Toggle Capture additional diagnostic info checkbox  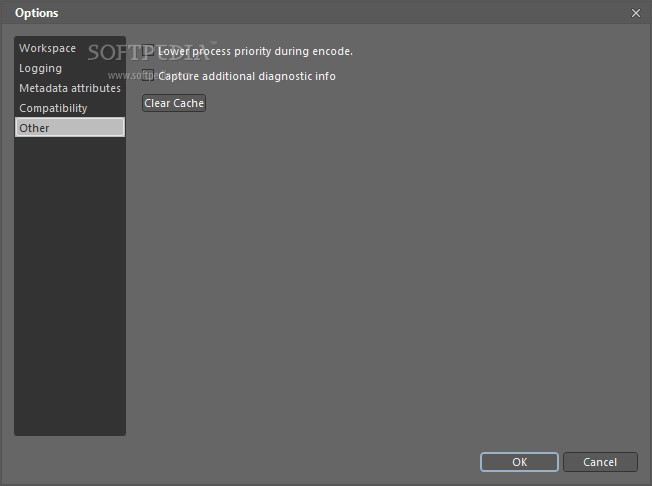click(148, 76)
